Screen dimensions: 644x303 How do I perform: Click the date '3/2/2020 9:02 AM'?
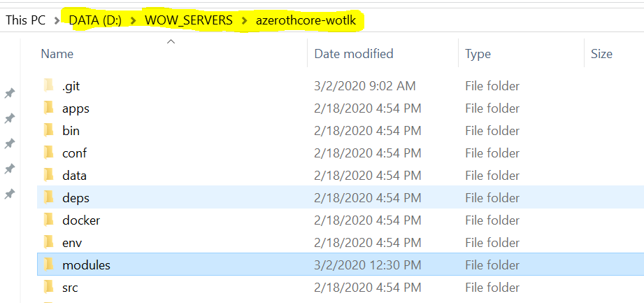point(365,86)
